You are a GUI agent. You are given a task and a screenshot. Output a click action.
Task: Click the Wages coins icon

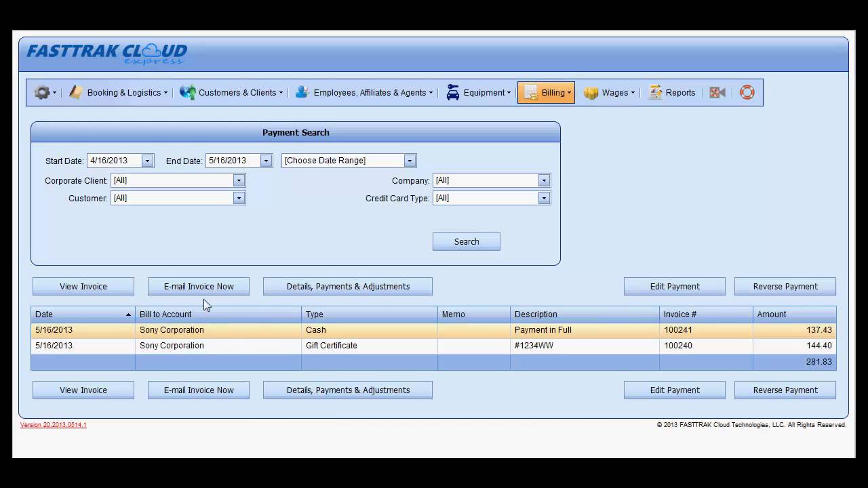click(x=591, y=93)
